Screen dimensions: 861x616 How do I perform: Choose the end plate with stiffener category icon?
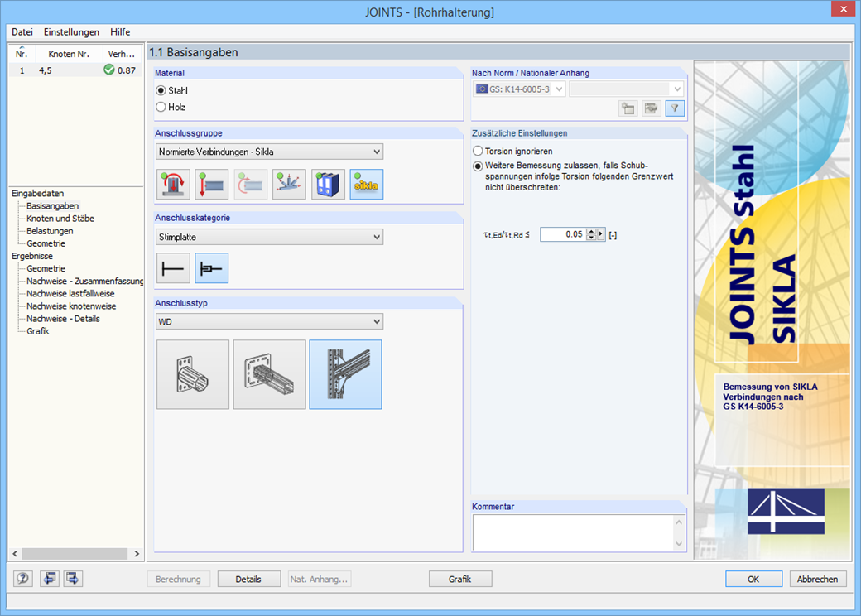pos(211,268)
